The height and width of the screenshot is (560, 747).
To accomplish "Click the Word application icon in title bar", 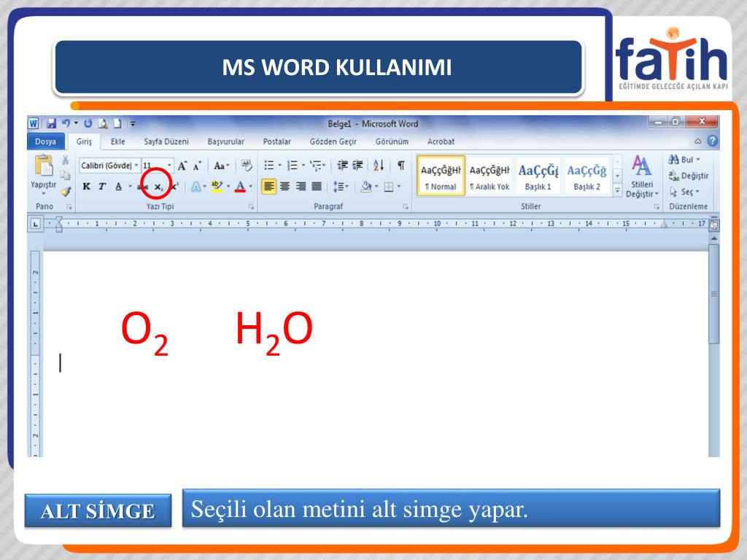I will pyautogui.click(x=33, y=124).
